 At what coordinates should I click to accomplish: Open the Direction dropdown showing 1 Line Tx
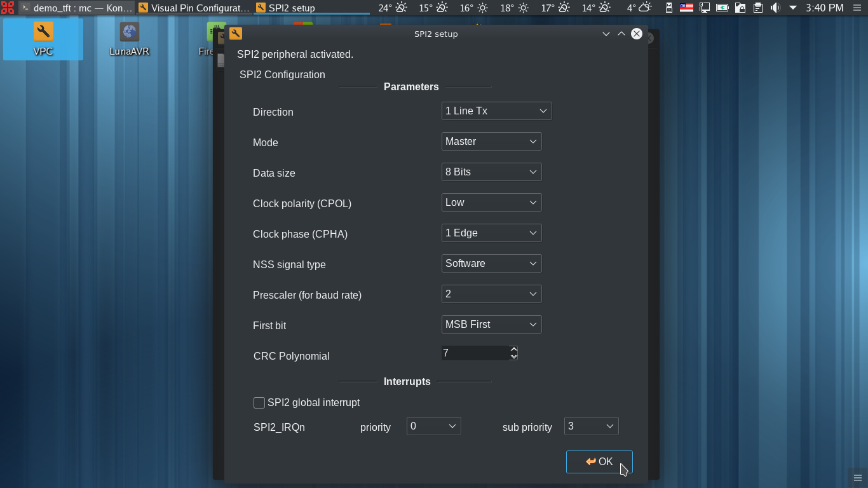tap(496, 111)
